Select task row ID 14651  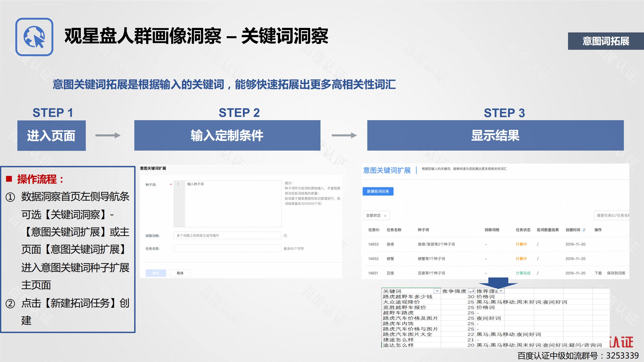(373, 273)
